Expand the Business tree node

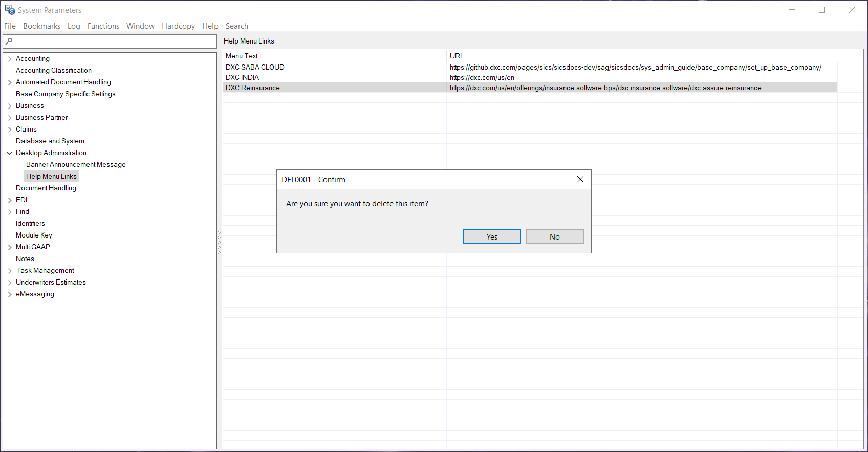[x=10, y=106]
